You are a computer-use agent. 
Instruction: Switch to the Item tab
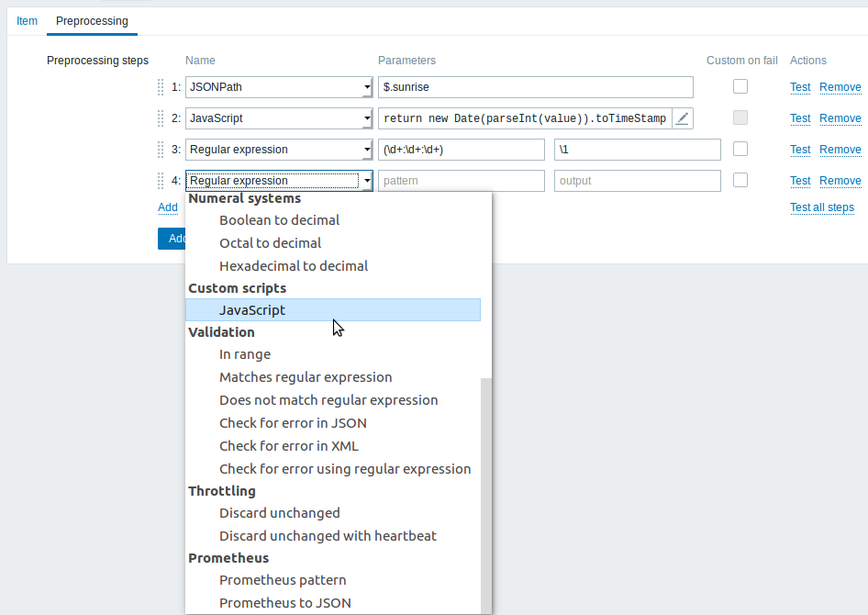pyautogui.click(x=28, y=21)
